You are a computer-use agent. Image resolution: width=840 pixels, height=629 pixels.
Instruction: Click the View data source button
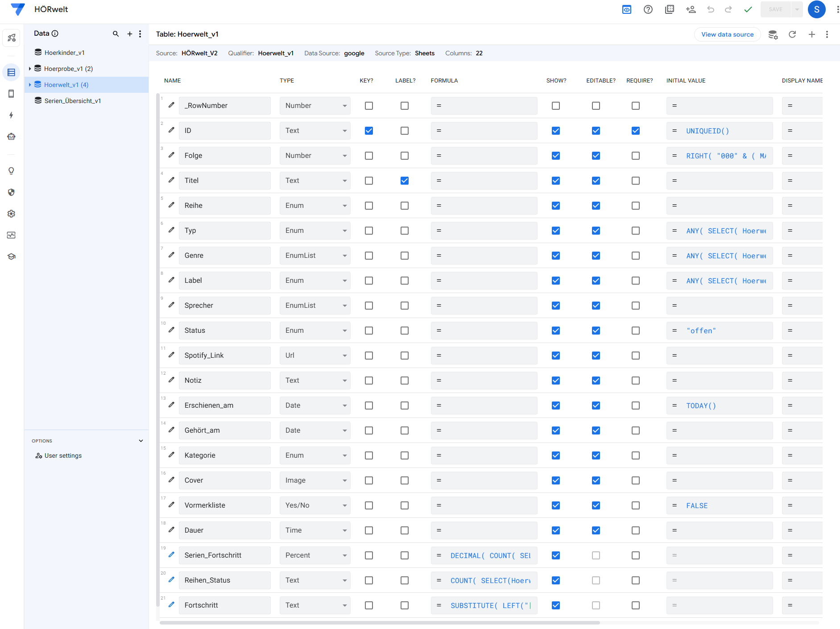[x=727, y=34]
